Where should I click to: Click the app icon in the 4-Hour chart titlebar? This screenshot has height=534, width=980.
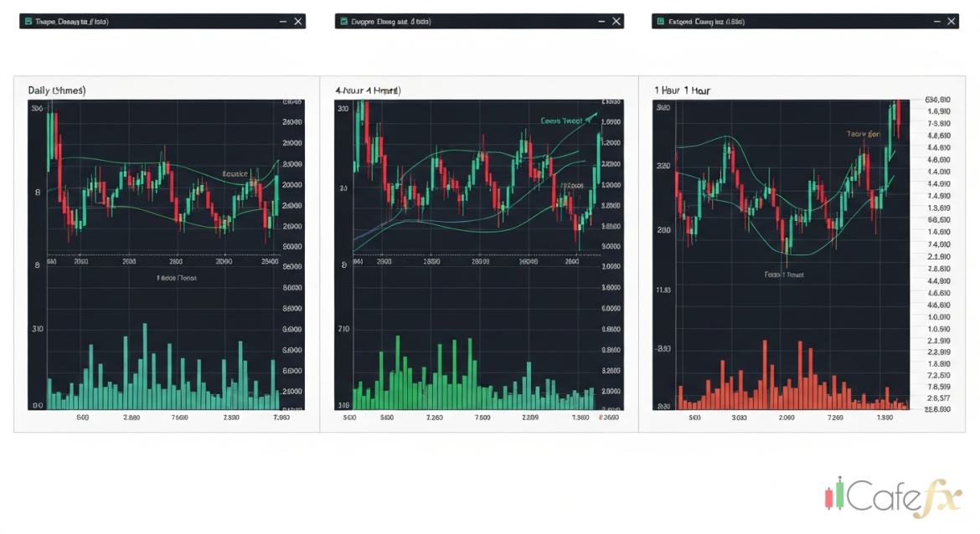coord(344,21)
